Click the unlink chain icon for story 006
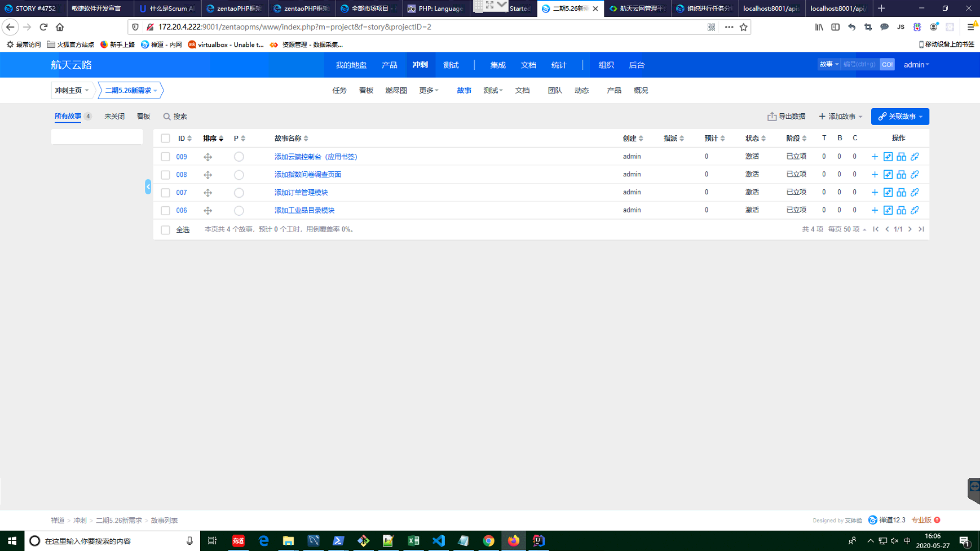 (x=915, y=210)
